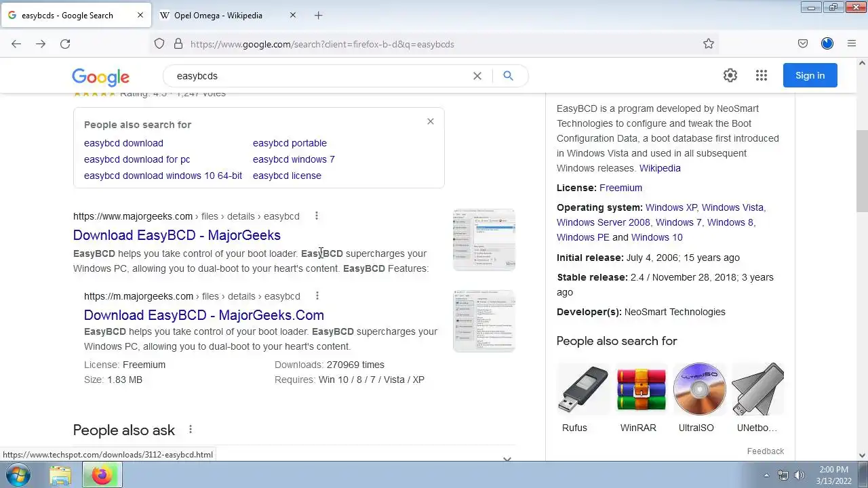Bookmark this page with the star icon
Viewport: 868px width, 488px height.
point(709,44)
